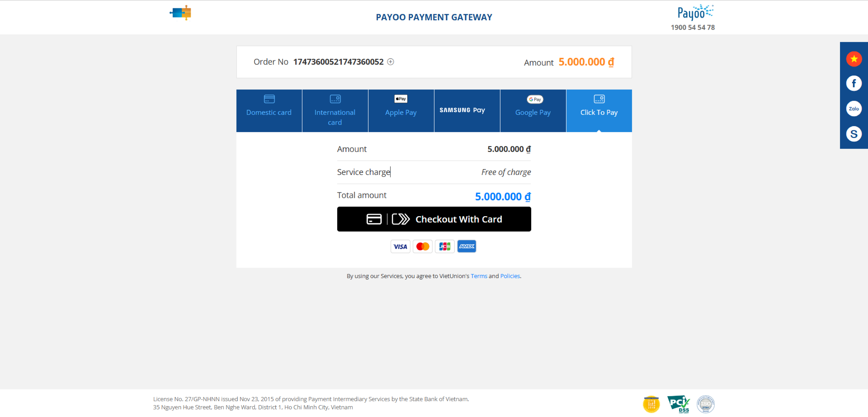Click the Skype sidebar icon

[x=853, y=134]
